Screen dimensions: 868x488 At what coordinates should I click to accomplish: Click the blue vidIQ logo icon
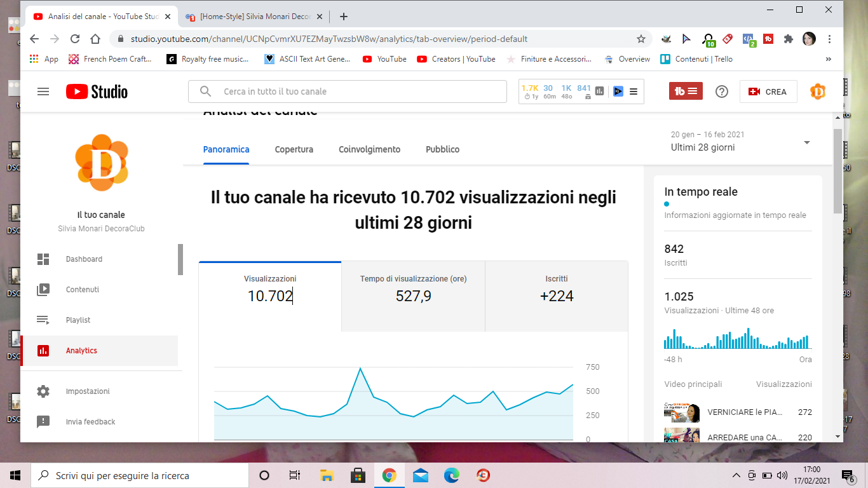click(618, 91)
